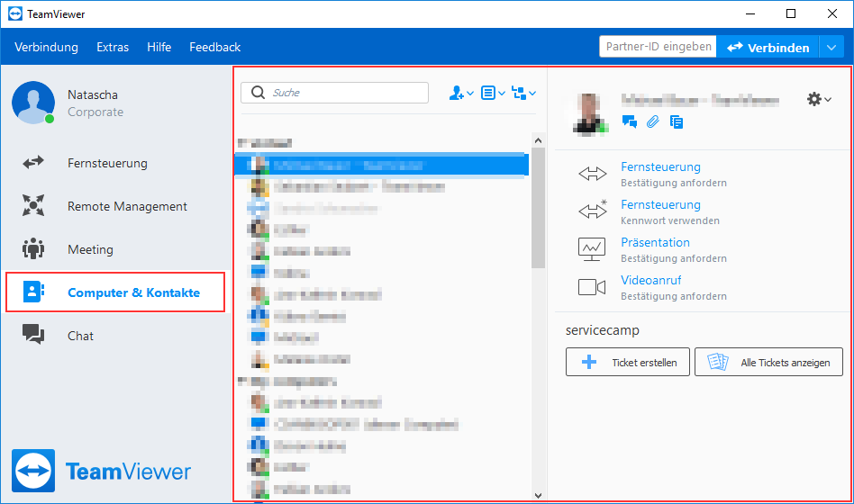Click the contact list scroll down arrow
Viewport: 854px width, 504px height.
pyautogui.click(x=538, y=495)
